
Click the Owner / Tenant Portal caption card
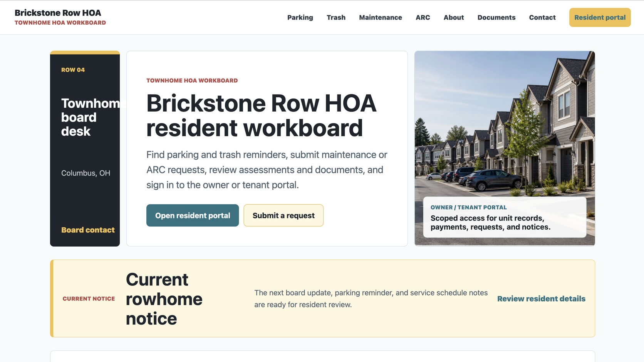pos(505,217)
